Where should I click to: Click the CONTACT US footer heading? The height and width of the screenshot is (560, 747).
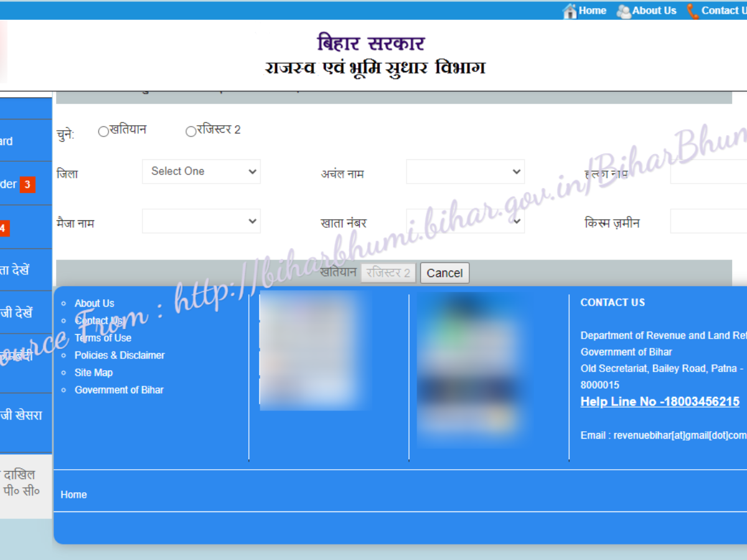(613, 302)
